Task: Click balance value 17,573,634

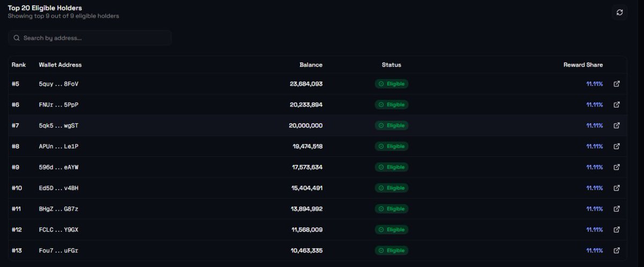Action: point(308,167)
